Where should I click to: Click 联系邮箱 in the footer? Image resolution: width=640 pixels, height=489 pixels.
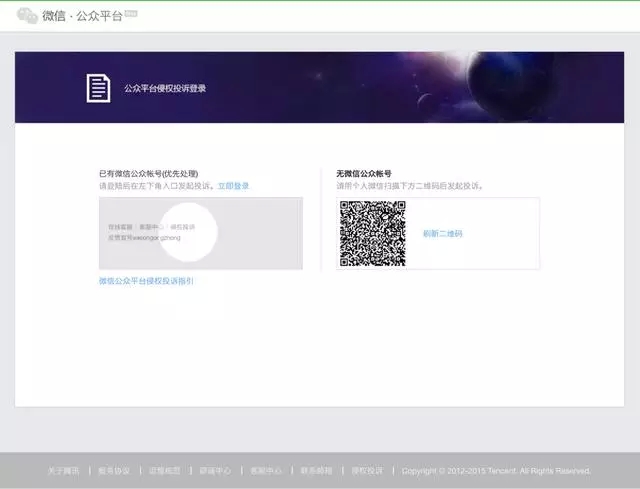316,470
